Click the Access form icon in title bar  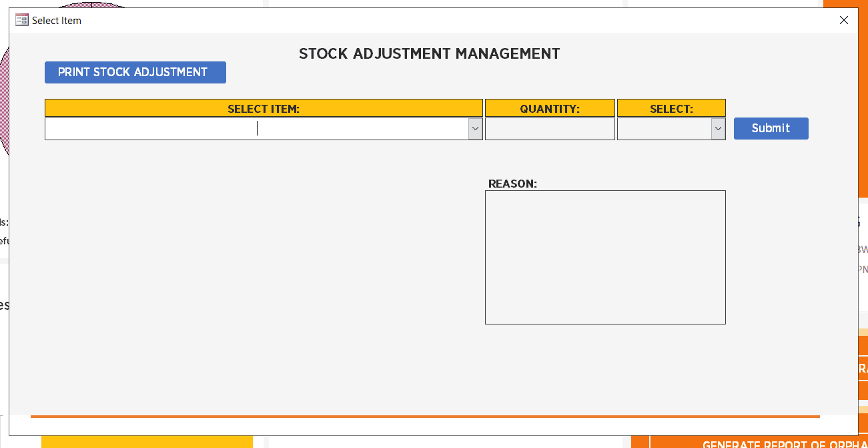(22, 20)
